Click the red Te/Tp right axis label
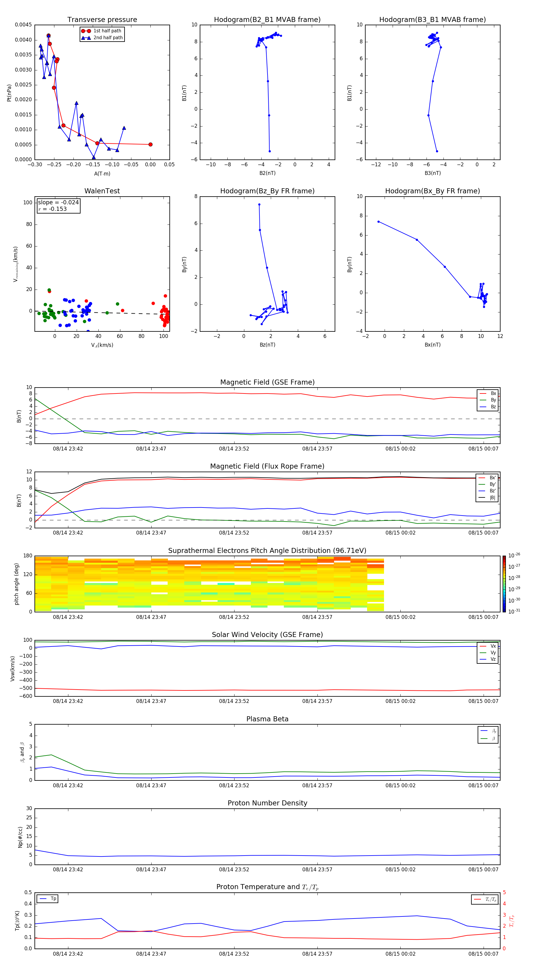Image resolution: width=535 pixels, height=980 pixels. pyautogui.click(x=512, y=921)
